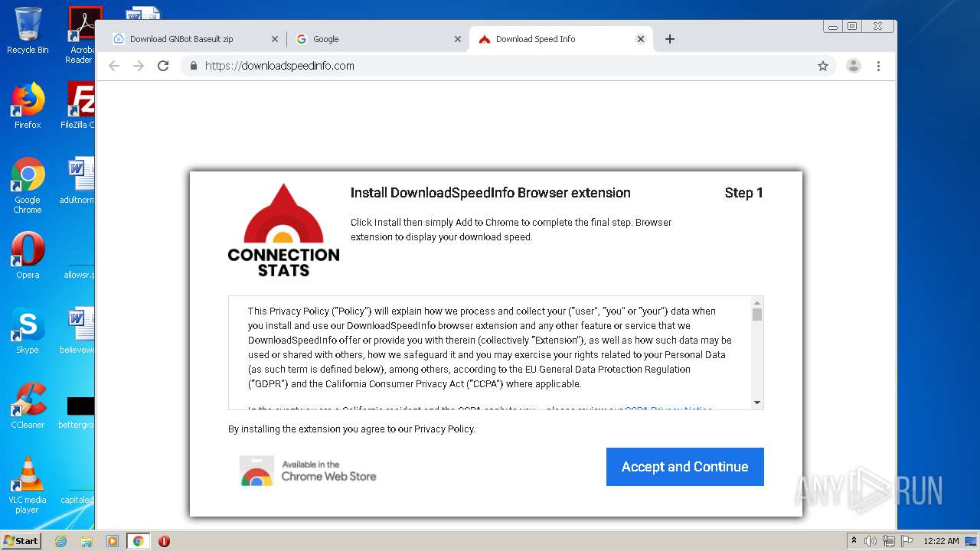The width and height of the screenshot is (980, 551).
Task: Open the Chrome three-dot menu
Action: tap(878, 66)
